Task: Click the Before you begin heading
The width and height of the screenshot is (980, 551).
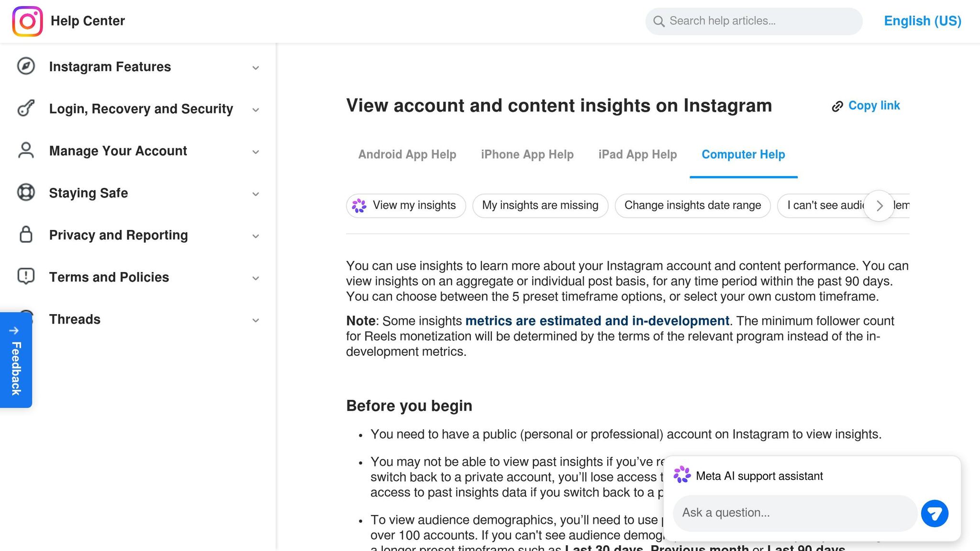Action: point(409,406)
